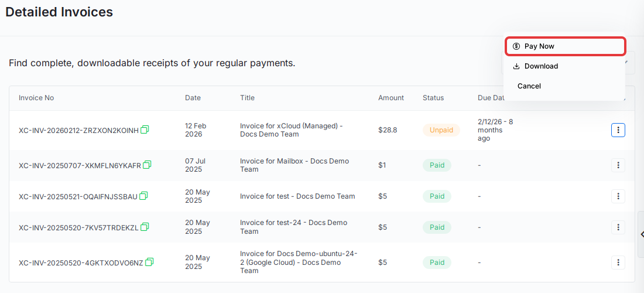Open three-dot menu for test-24 invoice
Image resolution: width=644 pixels, height=293 pixels.
pos(618,227)
